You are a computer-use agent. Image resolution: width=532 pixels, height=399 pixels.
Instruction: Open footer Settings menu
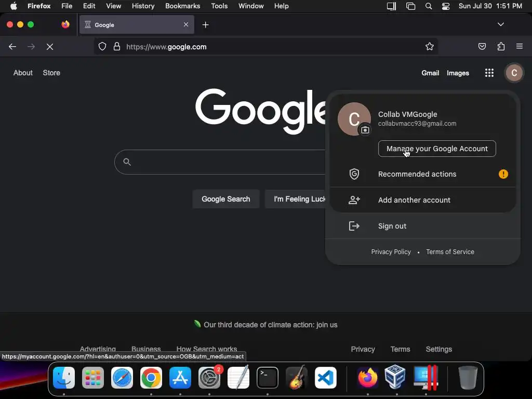click(438, 349)
